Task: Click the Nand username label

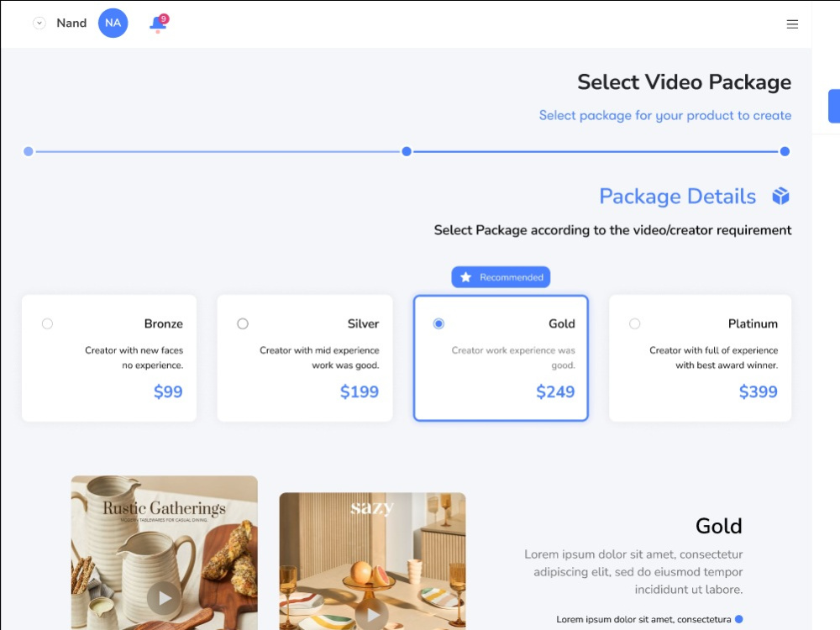Action: 71,23
